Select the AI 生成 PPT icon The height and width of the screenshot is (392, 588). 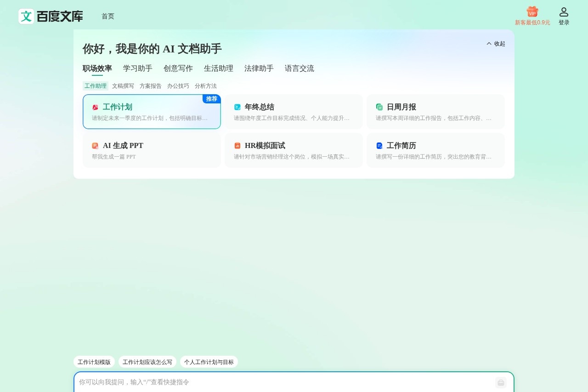(95, 146)
